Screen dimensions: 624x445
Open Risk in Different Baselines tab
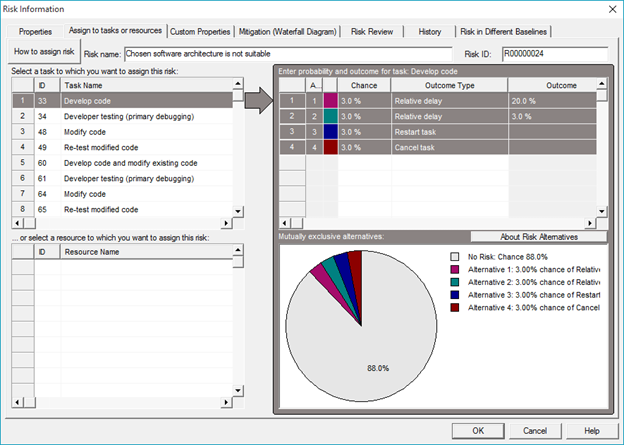click(x=503, y=31)
